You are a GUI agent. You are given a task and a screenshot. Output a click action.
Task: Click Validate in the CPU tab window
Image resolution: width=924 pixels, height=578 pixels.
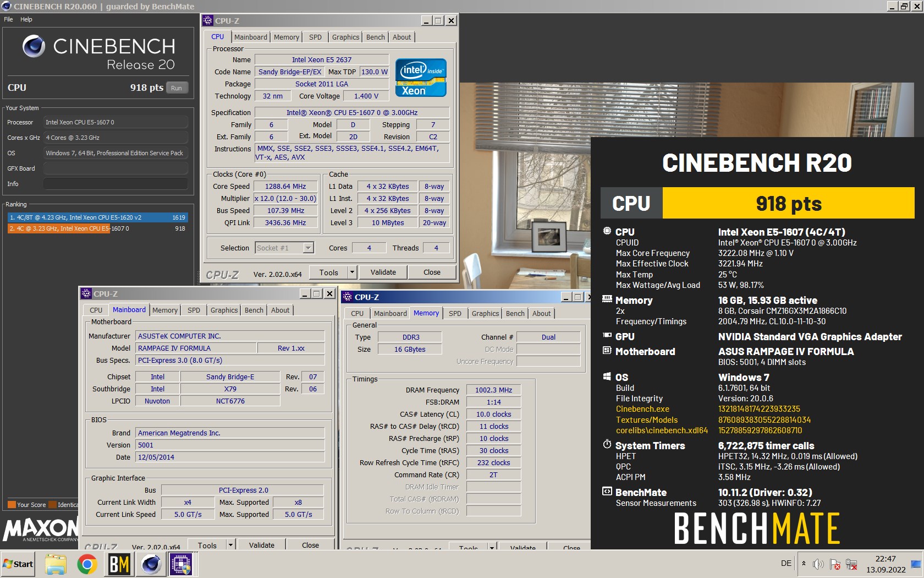[x=383, y=272]
